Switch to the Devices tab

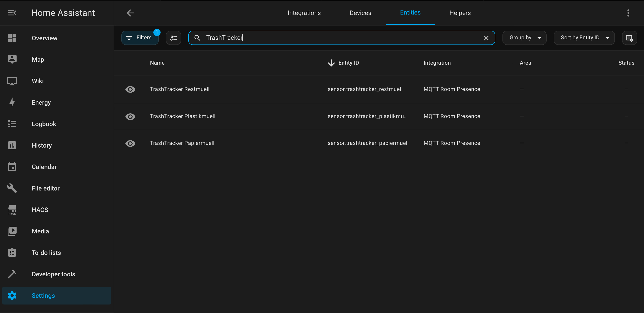pyautogui.click(x=360, y=13)
